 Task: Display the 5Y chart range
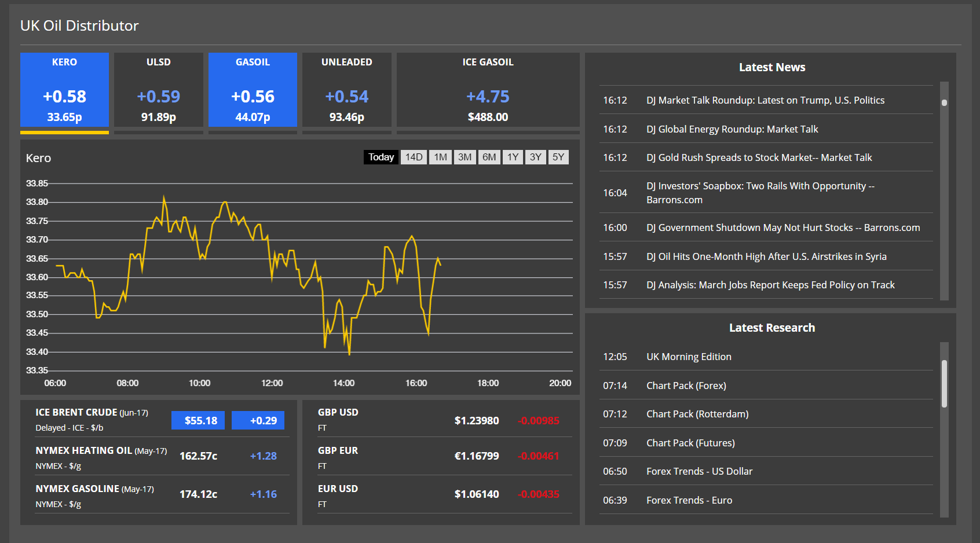pos(558,157)
